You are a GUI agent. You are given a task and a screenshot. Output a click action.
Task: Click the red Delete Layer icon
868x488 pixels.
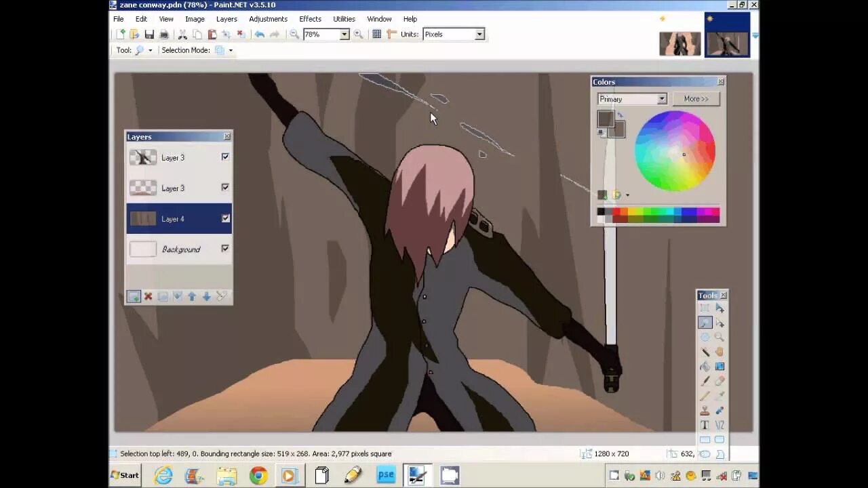pos(148,296)
